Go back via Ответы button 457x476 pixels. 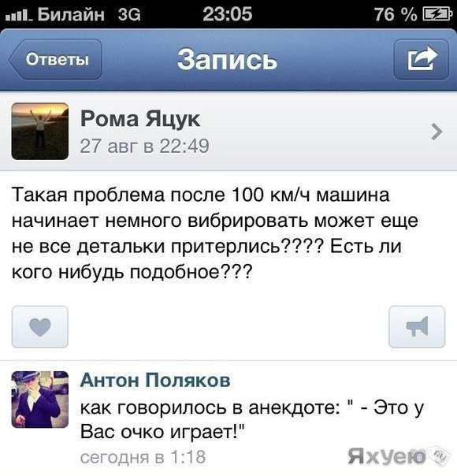(55, 59)
